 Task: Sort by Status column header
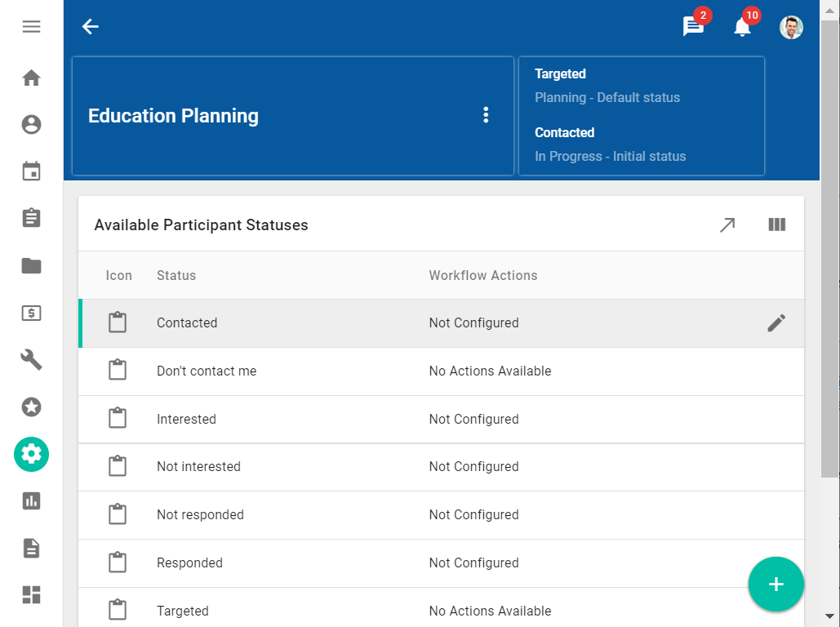(x=176, y=275)
